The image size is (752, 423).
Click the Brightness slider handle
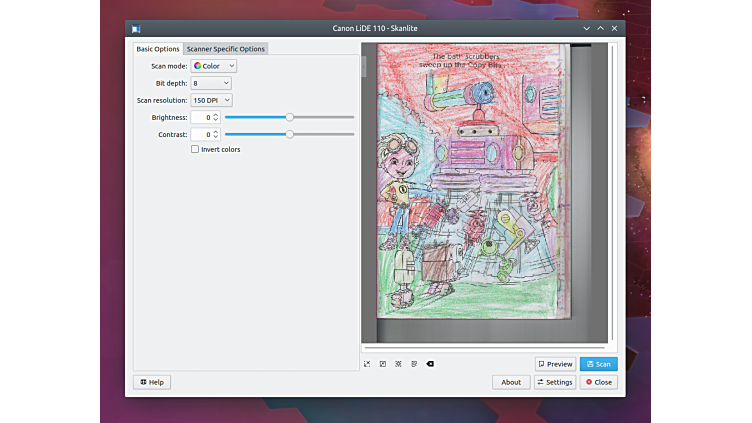tap(289, 117)
